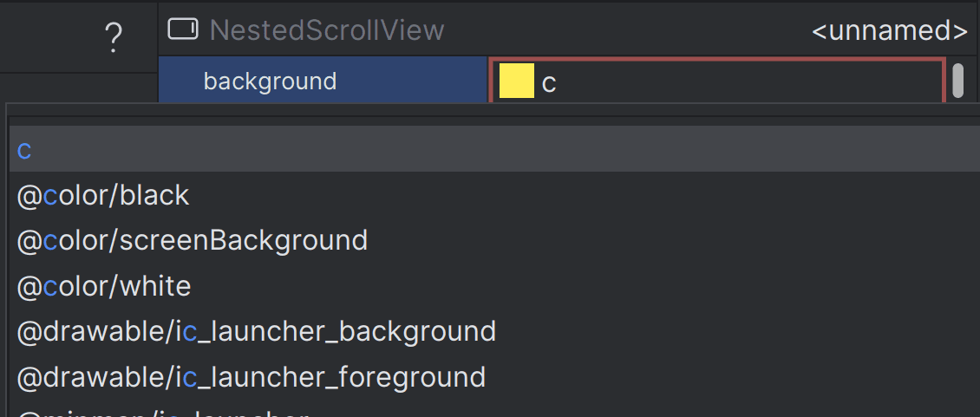
Task: Click the red-outlined background value editor border
Action: (716, 61)
